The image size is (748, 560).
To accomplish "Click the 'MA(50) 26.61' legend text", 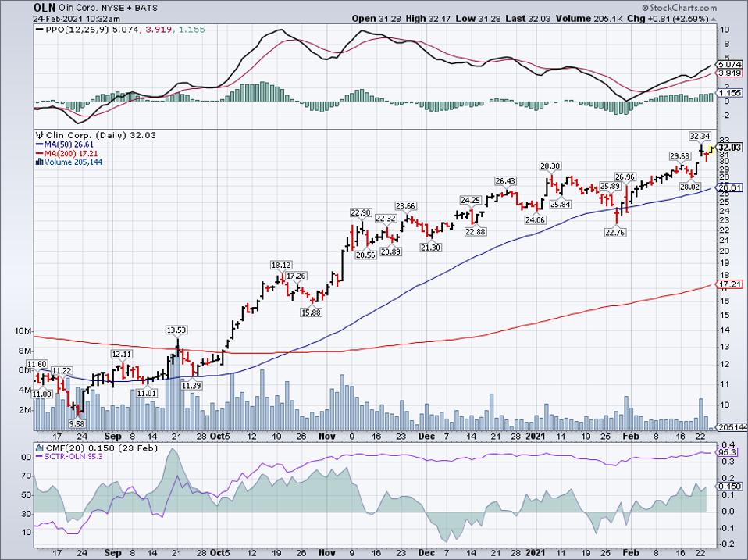I will (69, 144).
